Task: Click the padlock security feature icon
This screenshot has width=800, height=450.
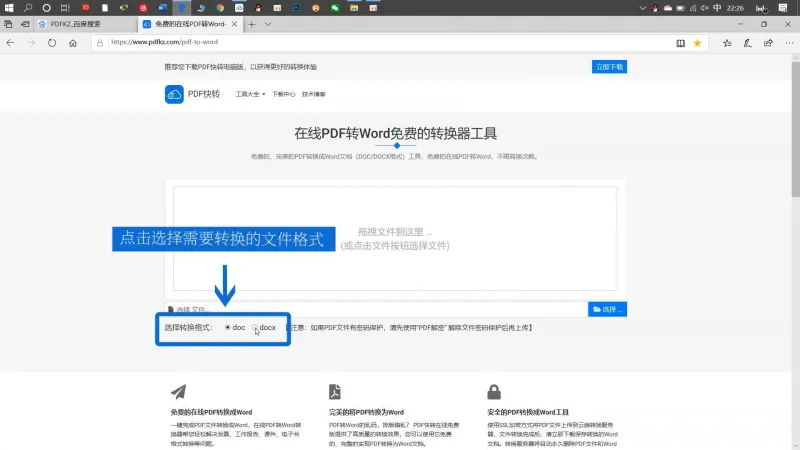Action: point(494,392)
